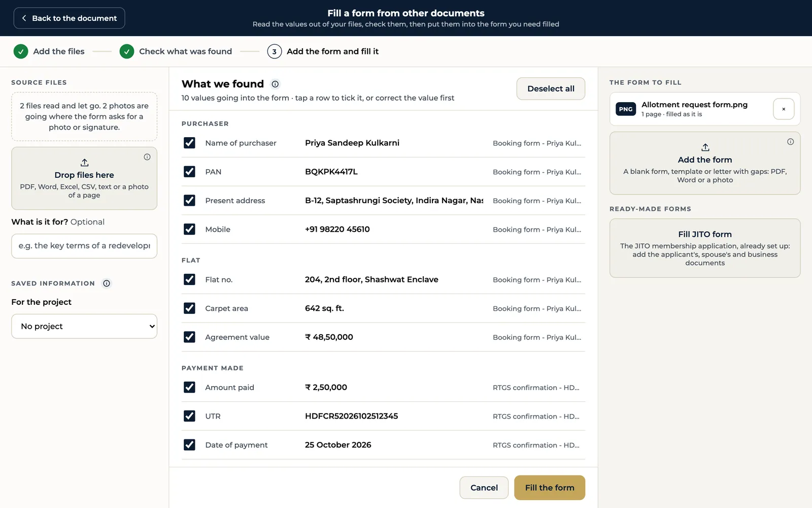The width and height of the screenshot is (812, 508).
Task: Click the info icon in Add the form box
Action: tap(790, 142)
